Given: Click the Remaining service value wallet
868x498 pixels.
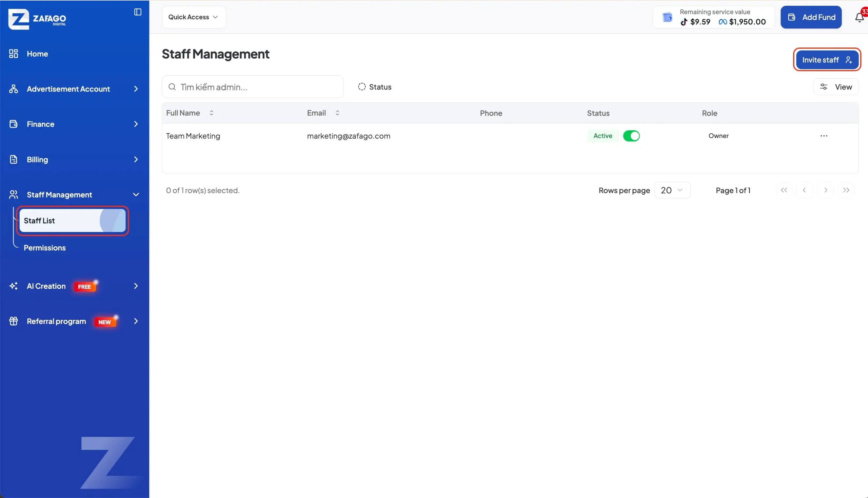Looking at the screenshot, I should point(713,17).
